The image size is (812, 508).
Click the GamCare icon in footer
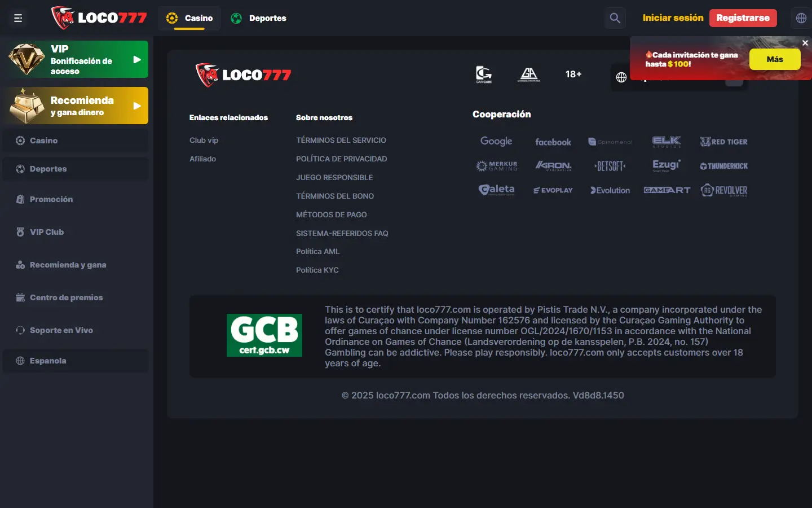(484, 75)
